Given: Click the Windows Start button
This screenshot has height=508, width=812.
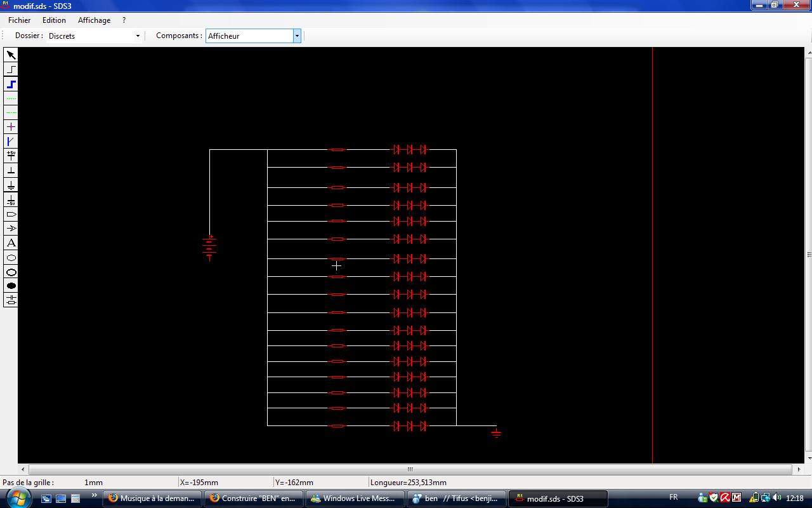Looking at the screenshot, I should point(17,498).
